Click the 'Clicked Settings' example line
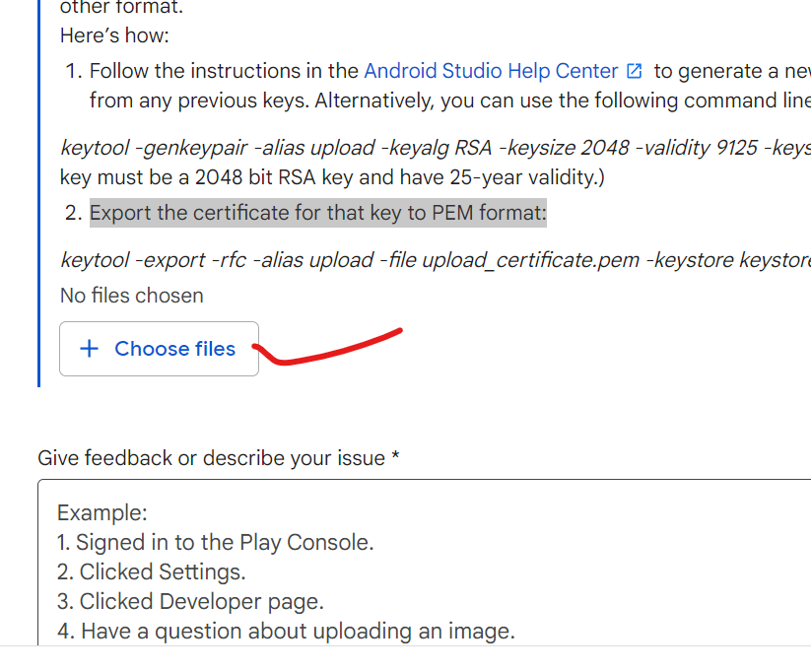The width and height of the screenshot is (811, 672). [x=163, y=571]
